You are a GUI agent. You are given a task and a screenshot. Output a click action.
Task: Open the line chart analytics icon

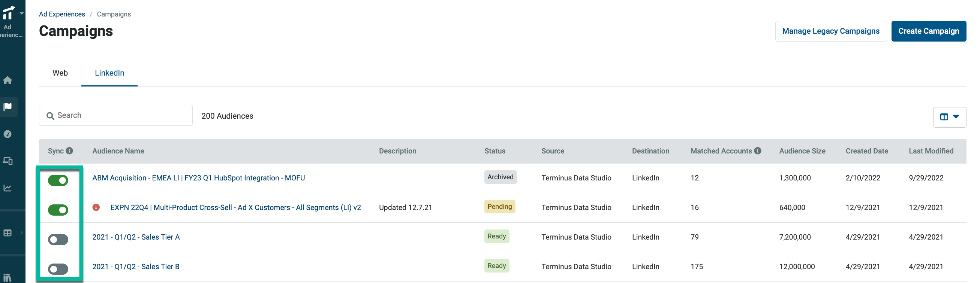click(x=7, y=188)
